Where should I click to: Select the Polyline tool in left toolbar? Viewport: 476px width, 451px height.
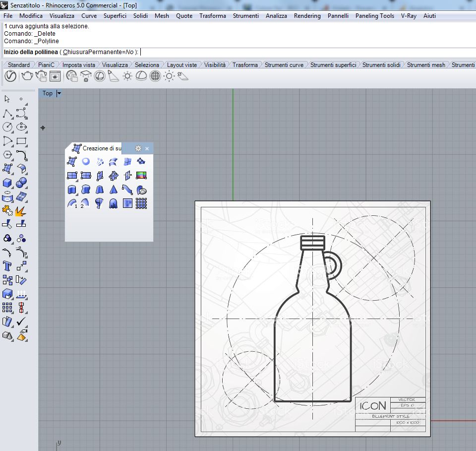7,113
